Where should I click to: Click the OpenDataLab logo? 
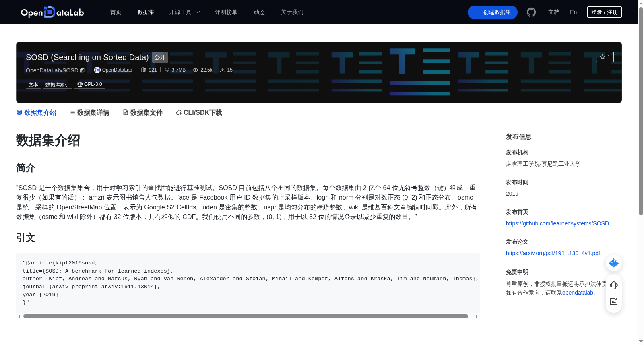[x=52, y=12]
